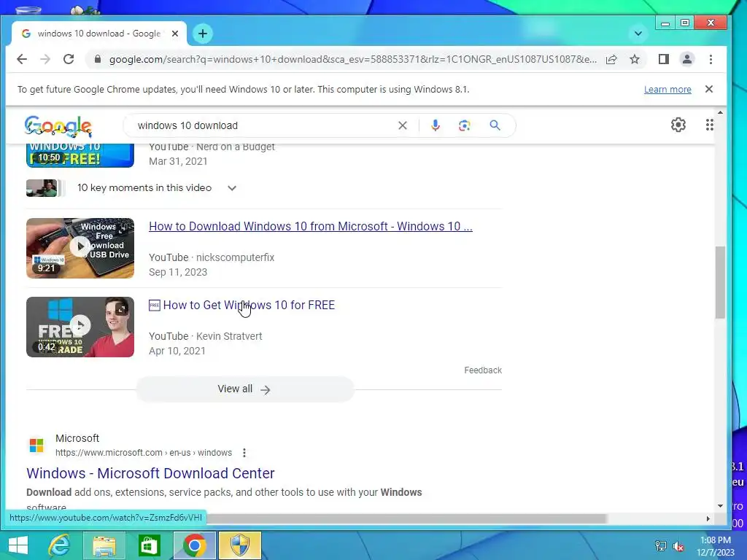Switch to the windows 10 download Google tab
This screenshot has height=560, width=747.
click(x=99, y=34)
